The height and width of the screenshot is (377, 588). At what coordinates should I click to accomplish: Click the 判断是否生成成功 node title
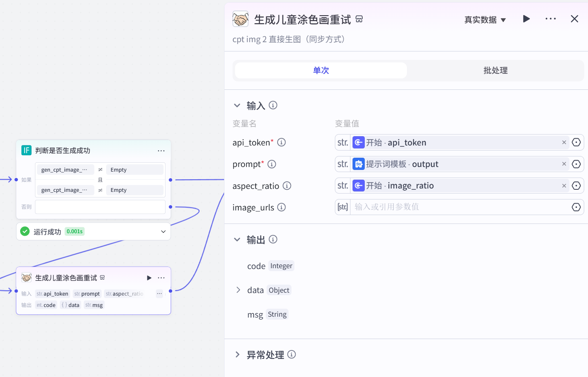pos(63,151)
